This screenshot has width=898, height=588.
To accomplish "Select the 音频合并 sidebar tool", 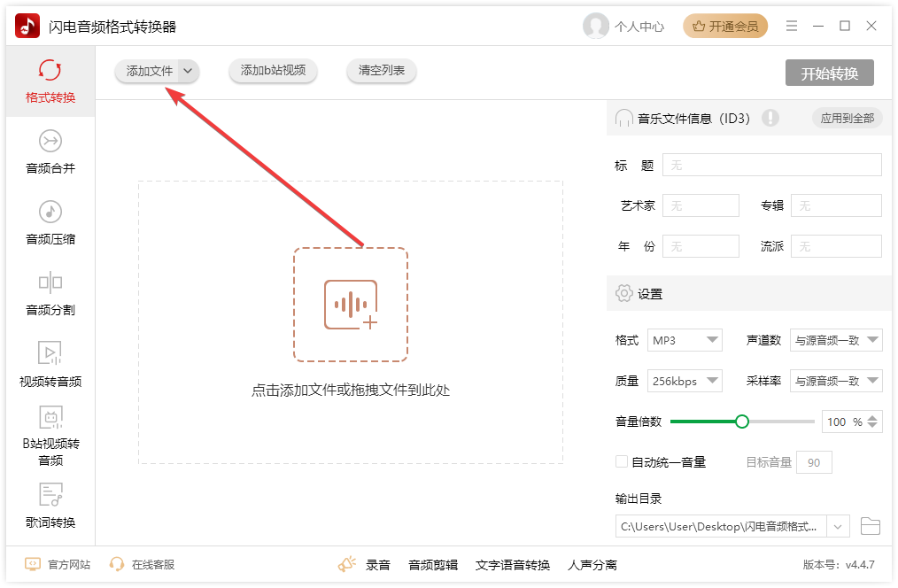I will click(x=50, y=151).
